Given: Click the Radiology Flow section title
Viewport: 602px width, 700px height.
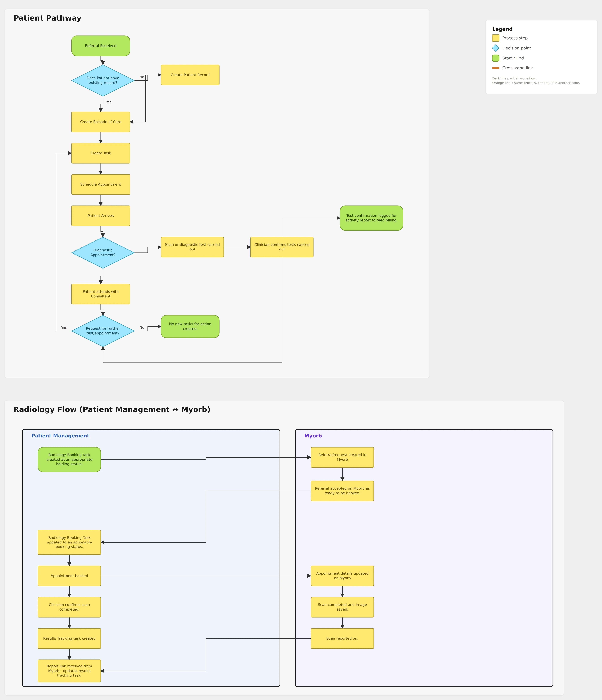Looking at the screenshot, I should (x=112, y=409).
